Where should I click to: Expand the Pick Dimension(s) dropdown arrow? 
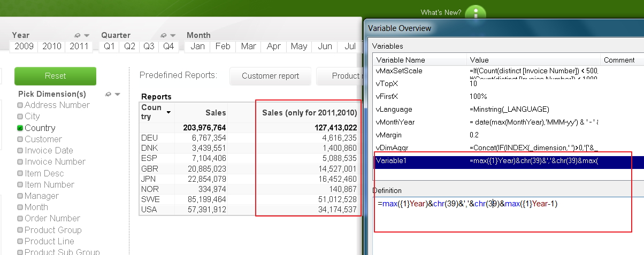tap(117, 94)
